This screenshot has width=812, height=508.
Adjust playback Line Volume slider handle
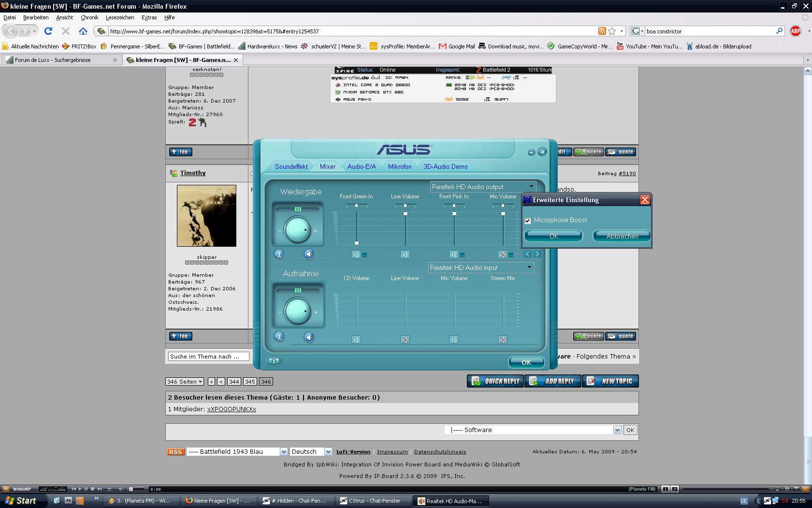405,213
